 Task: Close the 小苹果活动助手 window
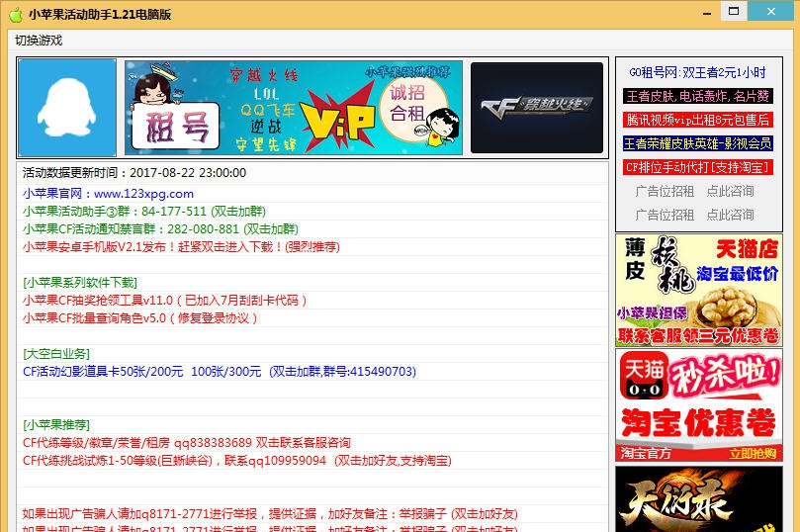point(771,11)
